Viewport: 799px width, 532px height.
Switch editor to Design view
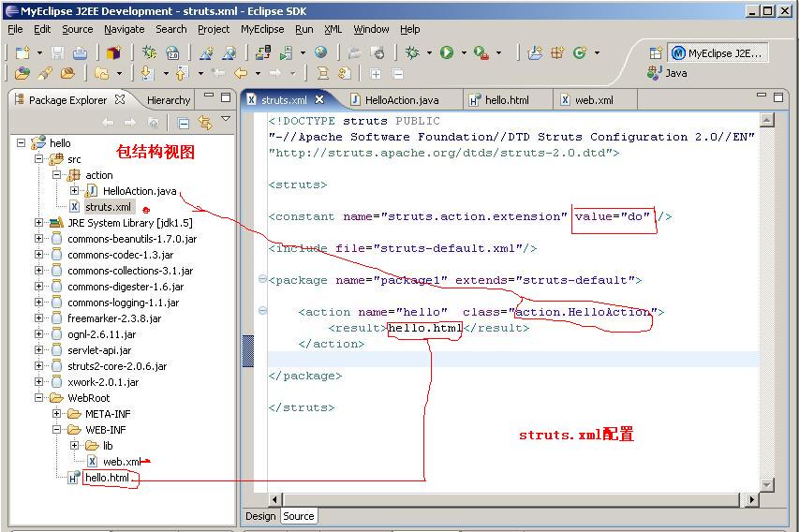(x=260, y=516)
